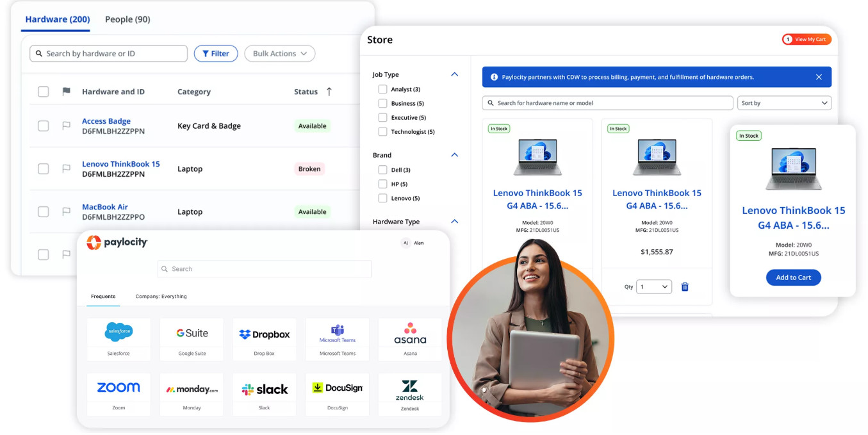This screenshot has height=435, width=868.
Task: Open the Sort by dropdown
Action: coord(785,103)
